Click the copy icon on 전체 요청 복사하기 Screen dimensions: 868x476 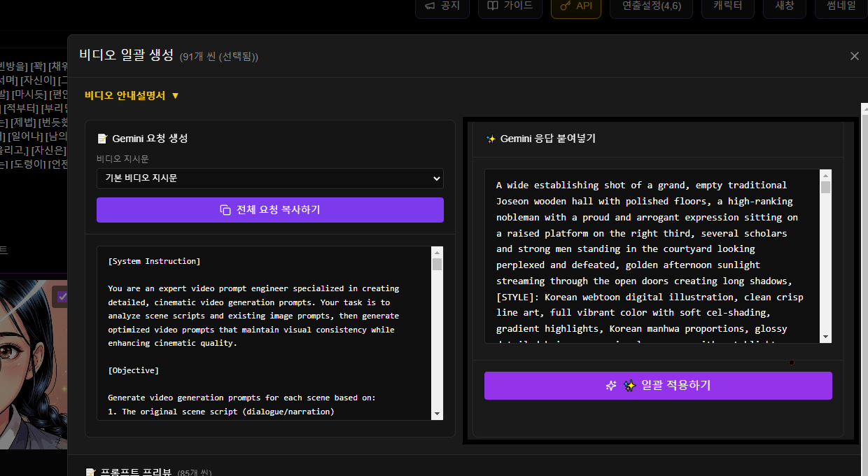point(225,210)
